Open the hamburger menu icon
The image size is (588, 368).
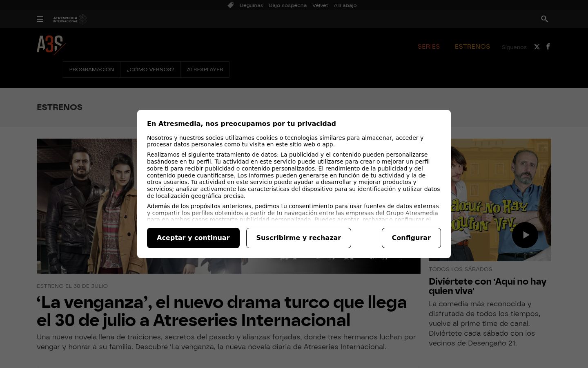(40, 19)
